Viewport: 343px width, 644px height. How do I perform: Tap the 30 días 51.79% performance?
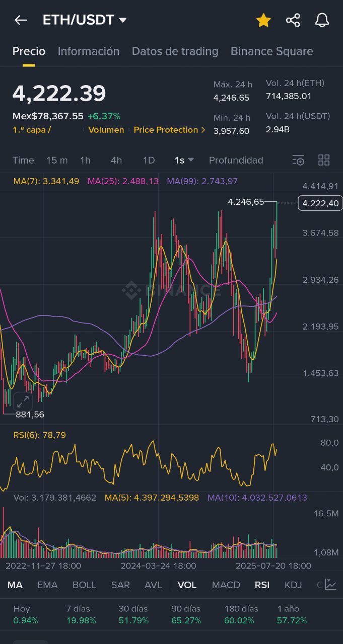pyautogui.click(x=133, y=614)
